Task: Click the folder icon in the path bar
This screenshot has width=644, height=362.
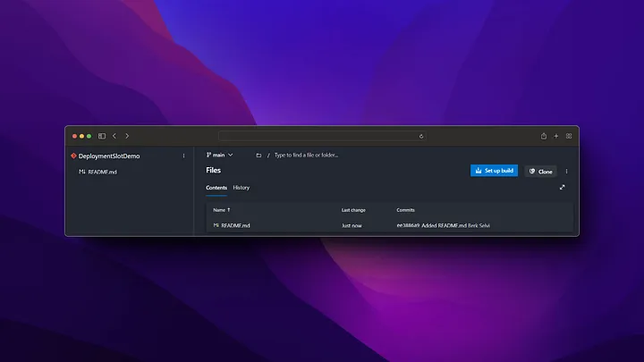Action: (x=258, y=156)
